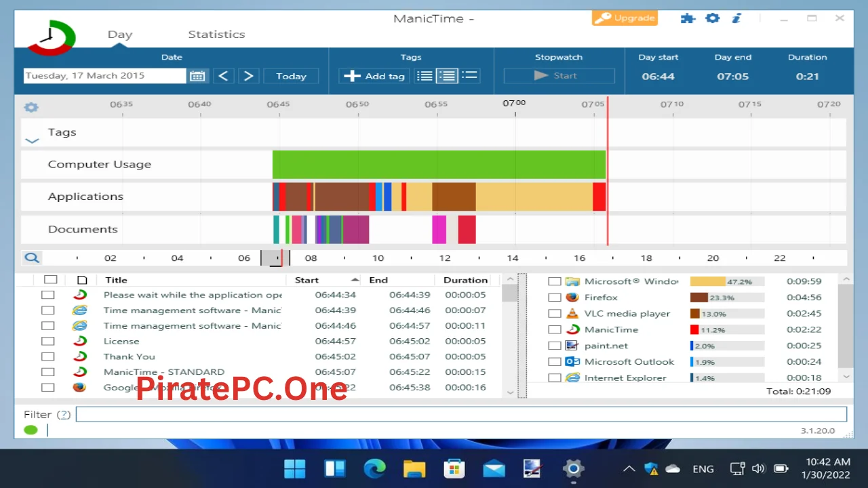Open the calendar date picker icon
The width and height of the screenshot is (868, 488).
pos(197,76)
